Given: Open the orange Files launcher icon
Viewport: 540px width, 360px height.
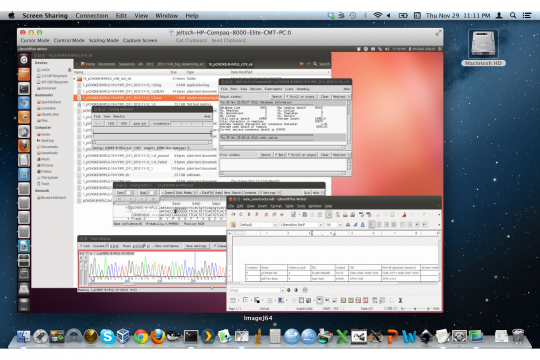Looking at the screenshot, I should (x=24, y=74).
